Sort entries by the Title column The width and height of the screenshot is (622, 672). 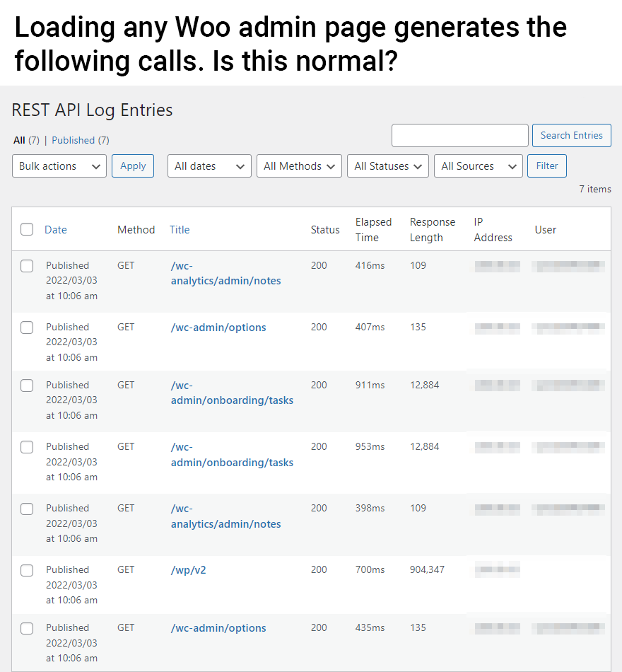point(180,230)
